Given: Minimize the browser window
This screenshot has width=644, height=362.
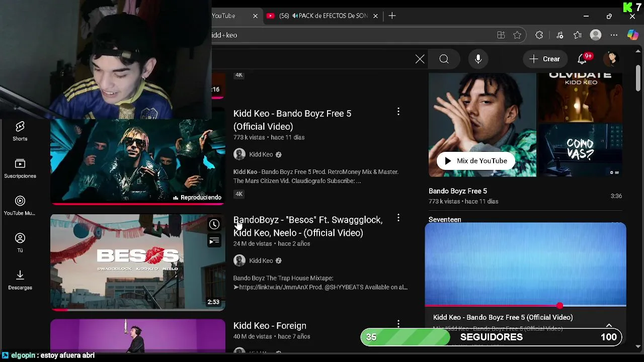Looking at the screenshot, I should [x=586, y=16].
